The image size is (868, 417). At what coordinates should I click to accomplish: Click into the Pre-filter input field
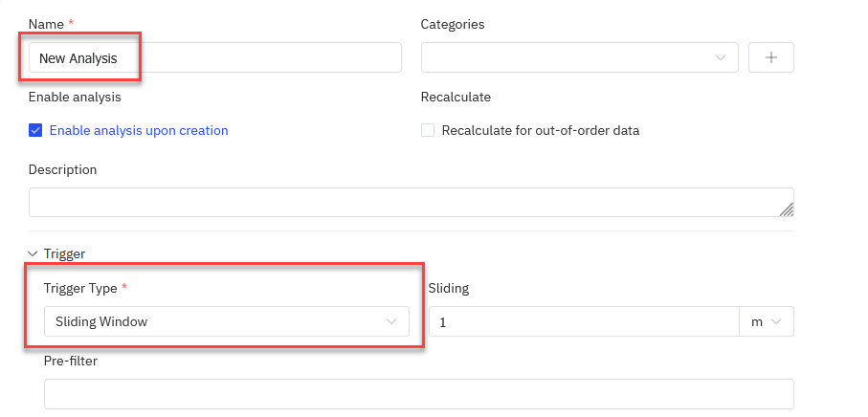(x=418, y=393)
